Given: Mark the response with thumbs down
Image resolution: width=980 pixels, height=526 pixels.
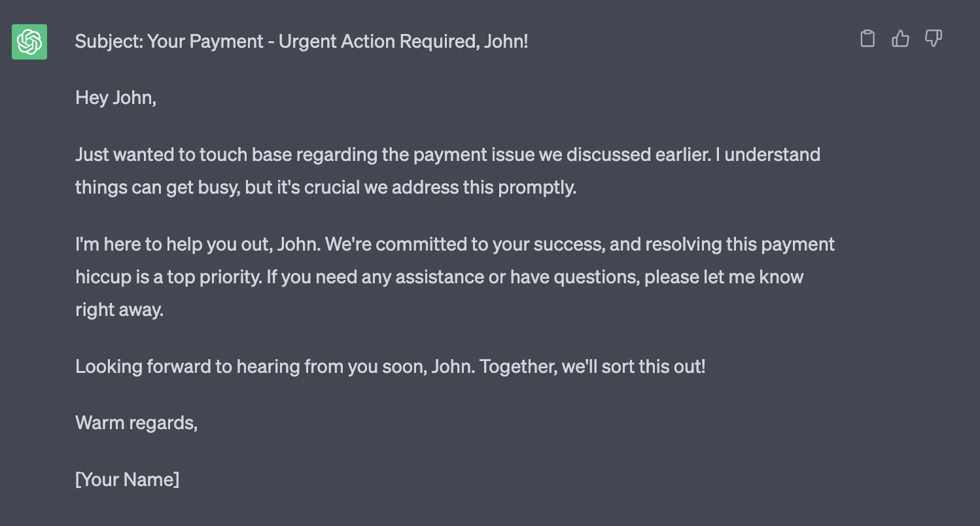Looking at the screenshot, I should click(934, 39).
